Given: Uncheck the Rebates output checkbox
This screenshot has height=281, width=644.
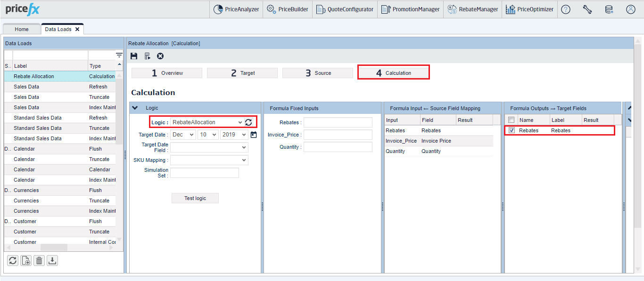Looking at the screenshot, I should pyautogui.click(x=512, y=130).
